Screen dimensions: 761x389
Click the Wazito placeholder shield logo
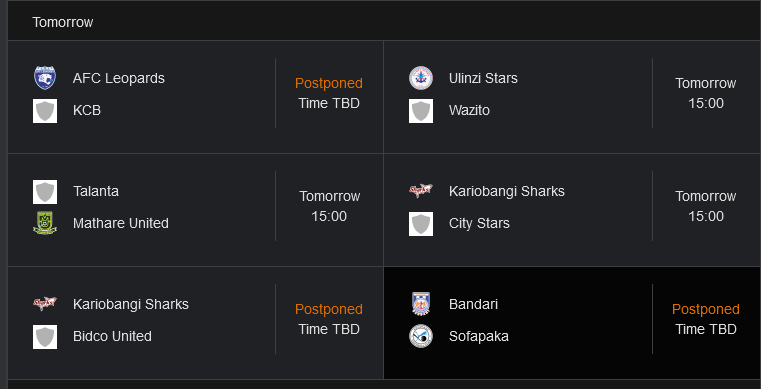tap(421, 111)
